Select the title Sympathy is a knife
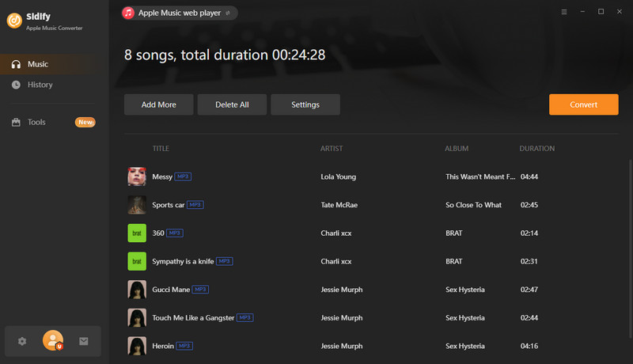 coord(183,261)
